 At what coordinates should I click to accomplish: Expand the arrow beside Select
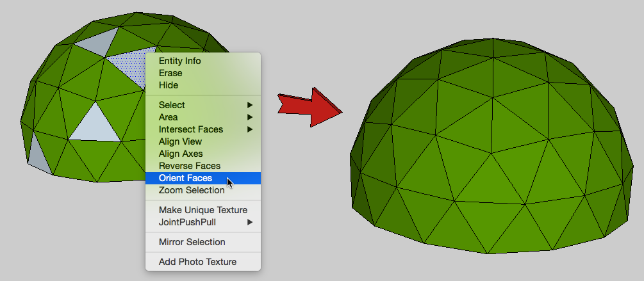tap(250, 105)
